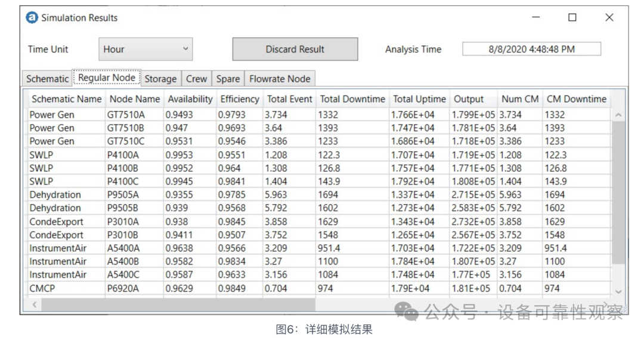The height and width of the screenshot is (338, 644).
Task: Click the Discard Result button
Action: [295, 50]
